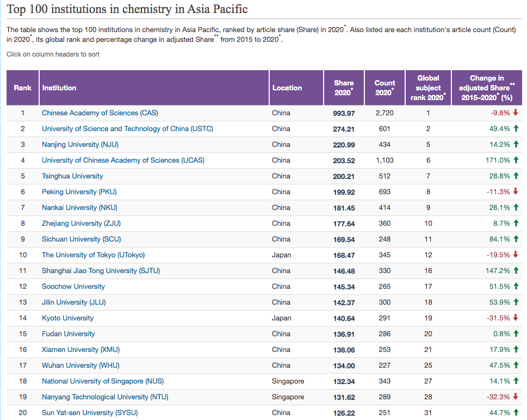This screenshot has height=420, width=527.
Task: Open Tsinghua University institution link
Action: [72, 176]
